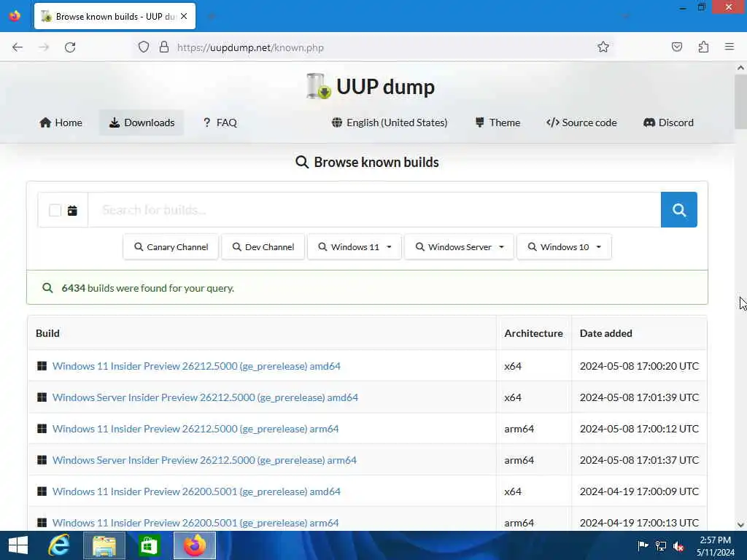The height and width of the screenshot is (560, 747).
Task: Click the UUP dump logo image
Action: tap(318, 86)
